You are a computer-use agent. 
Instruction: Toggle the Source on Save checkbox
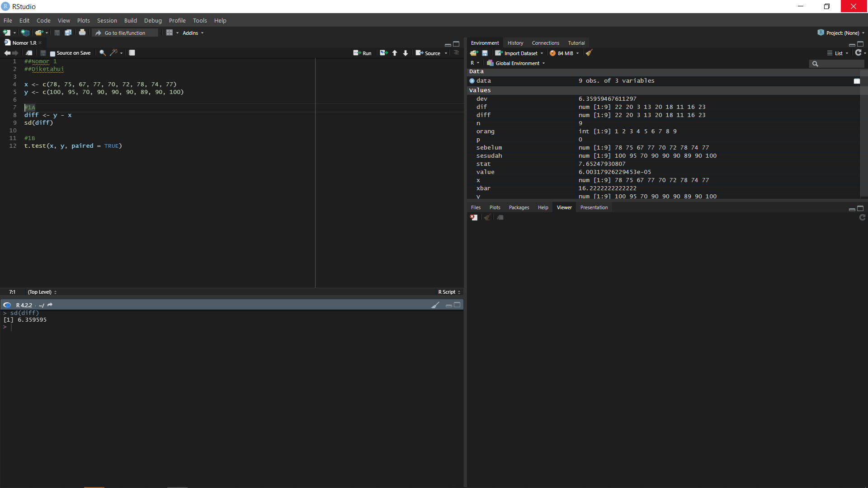click(x=53, y=53)
